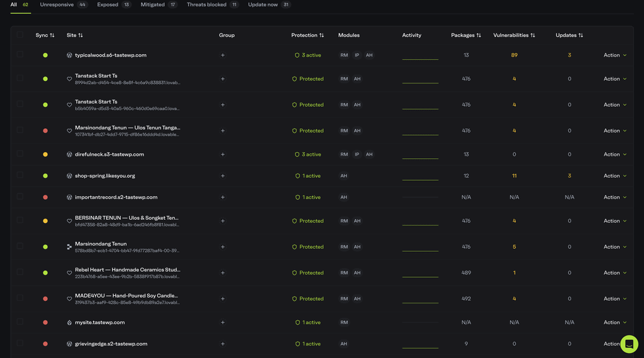Click the red sync status dot for importantrecord.s2-tastewp.com
This screenshot has width=644, height=358.
tap(45, 197)
